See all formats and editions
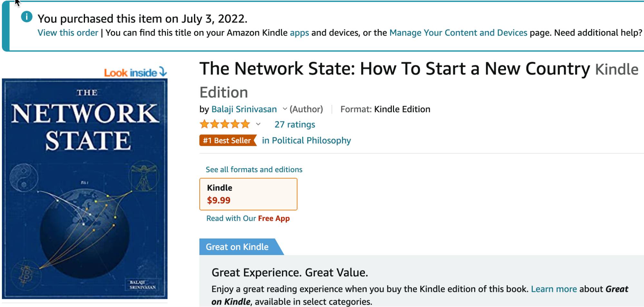Screen dimensions: 644x307 click(254, 170)
